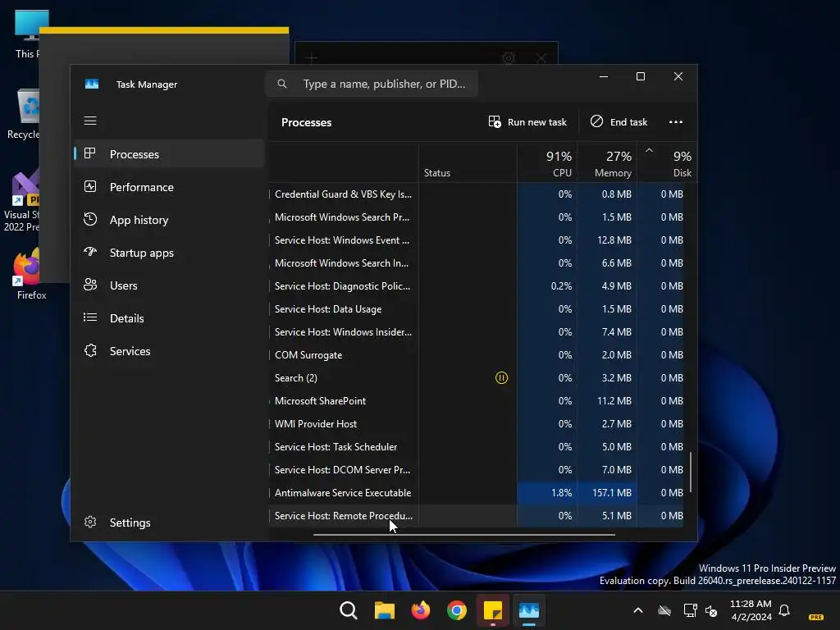Viewport: 840px width, 630px height.
Task: Launch Chrome from the taskbar
Action: [x=456, y=610]
